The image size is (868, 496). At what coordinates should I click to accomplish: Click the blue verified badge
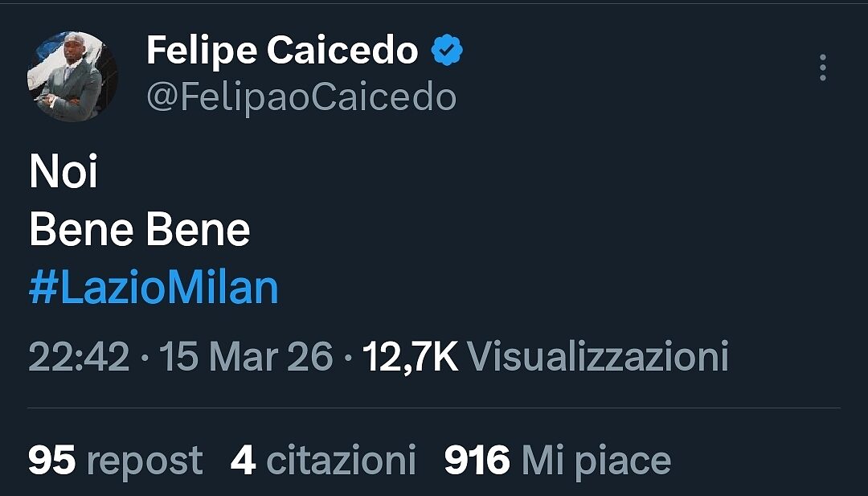448,52
